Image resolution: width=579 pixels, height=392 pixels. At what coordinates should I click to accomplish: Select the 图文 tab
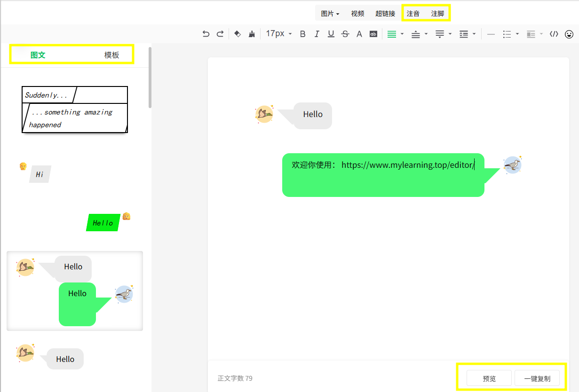click(38, 55)
